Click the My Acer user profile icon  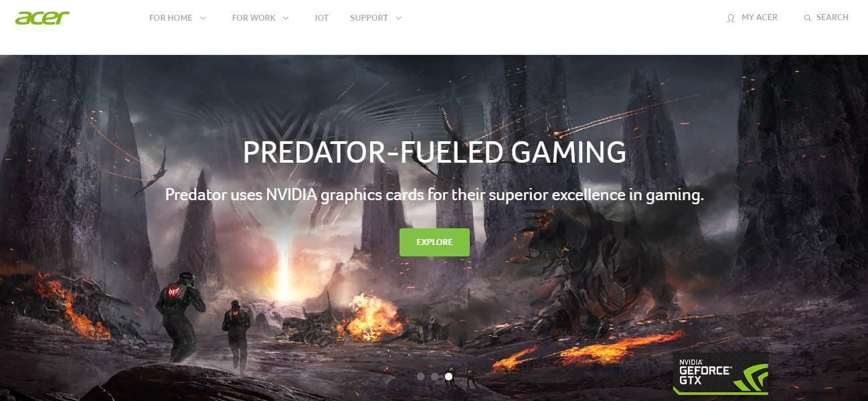tap(731, 18)
